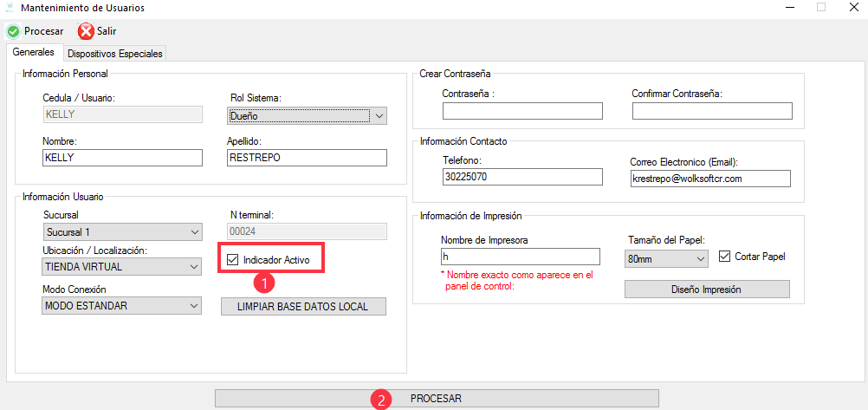Toggle the Indicador Activo checkbox
The height and width of the screenshot is (410, 868).
(231, 259)
